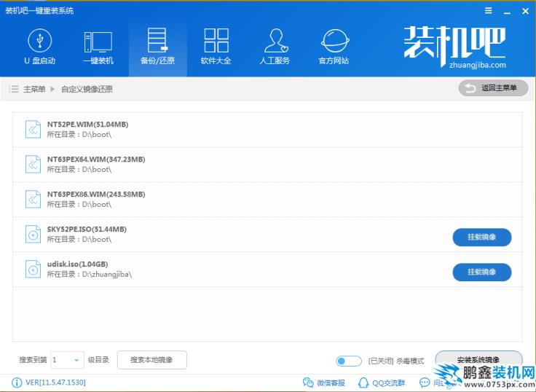Open the 人工服务 manual service section
This screenshot has width=536, height=392.
click(x=275, y=47)
